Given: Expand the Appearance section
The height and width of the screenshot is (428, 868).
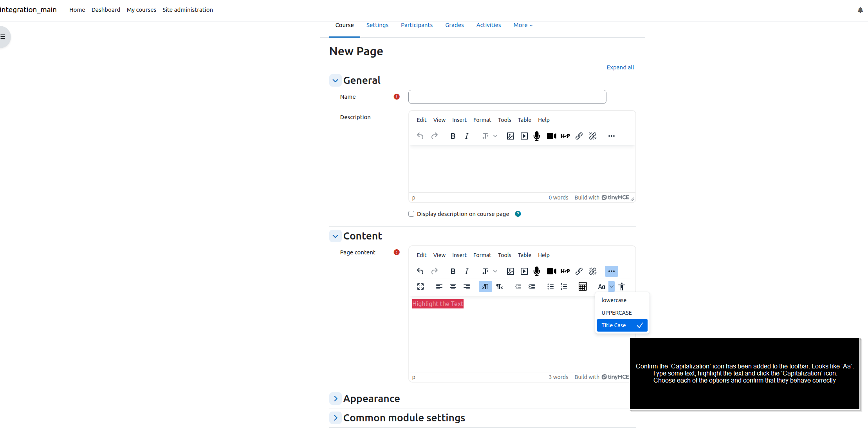Looking at the screenshot, I should (x=336, y=399).
